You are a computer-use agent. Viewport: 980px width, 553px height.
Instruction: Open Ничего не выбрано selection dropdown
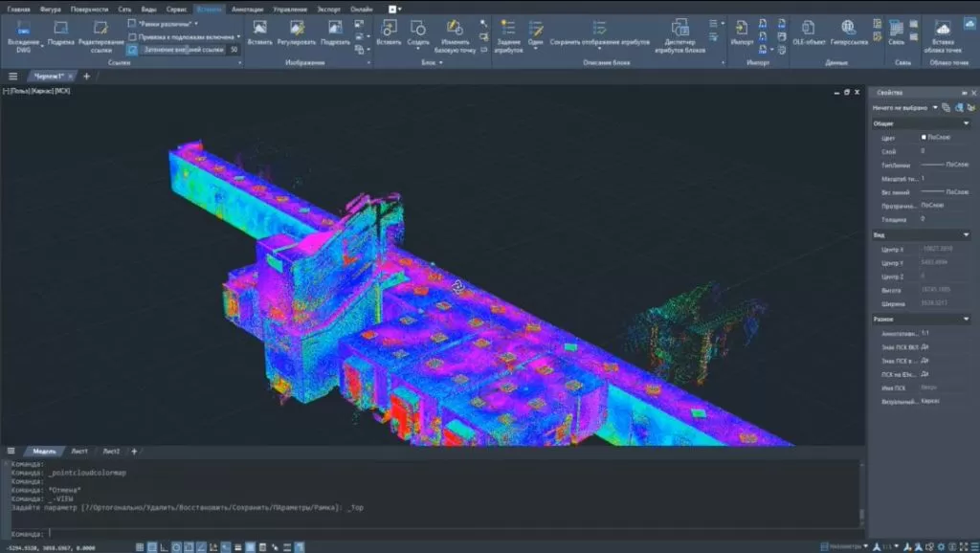[935, 107]
